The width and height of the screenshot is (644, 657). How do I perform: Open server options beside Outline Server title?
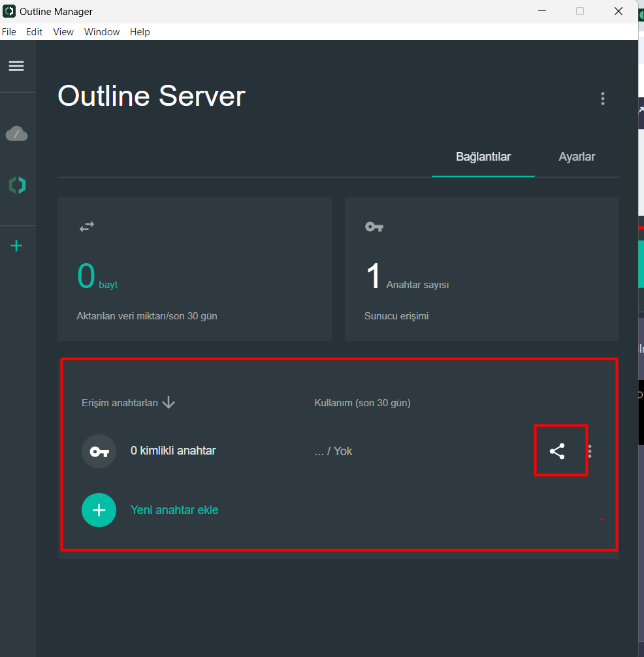coord(602,99)
